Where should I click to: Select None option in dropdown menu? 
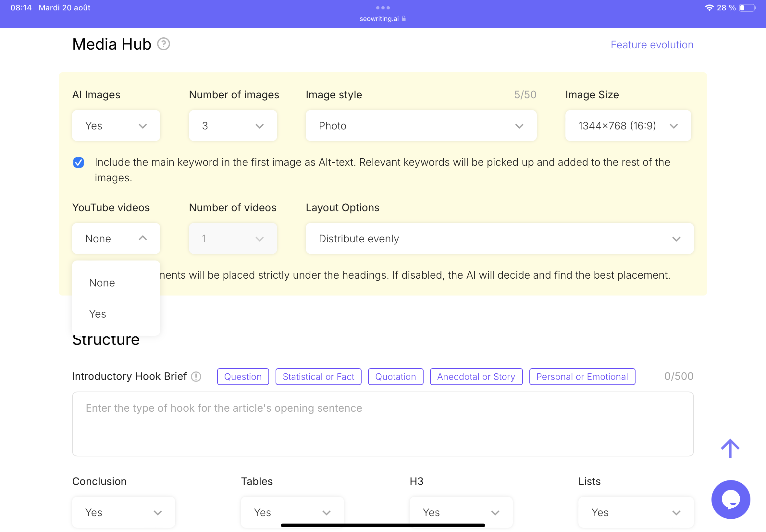point(102,283)
